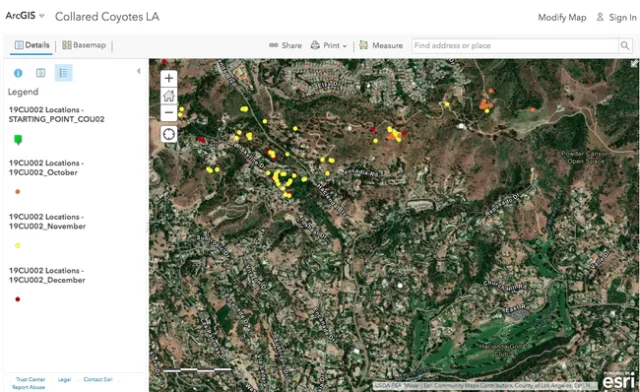Click the esri logo
640x392 pixels.
[x=618, y=381]
